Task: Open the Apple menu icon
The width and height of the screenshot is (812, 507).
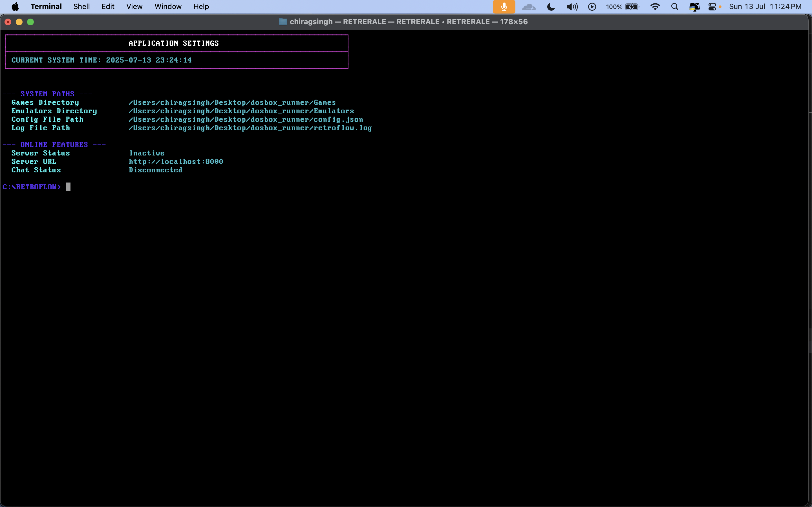Action: [x=15, y=7]
